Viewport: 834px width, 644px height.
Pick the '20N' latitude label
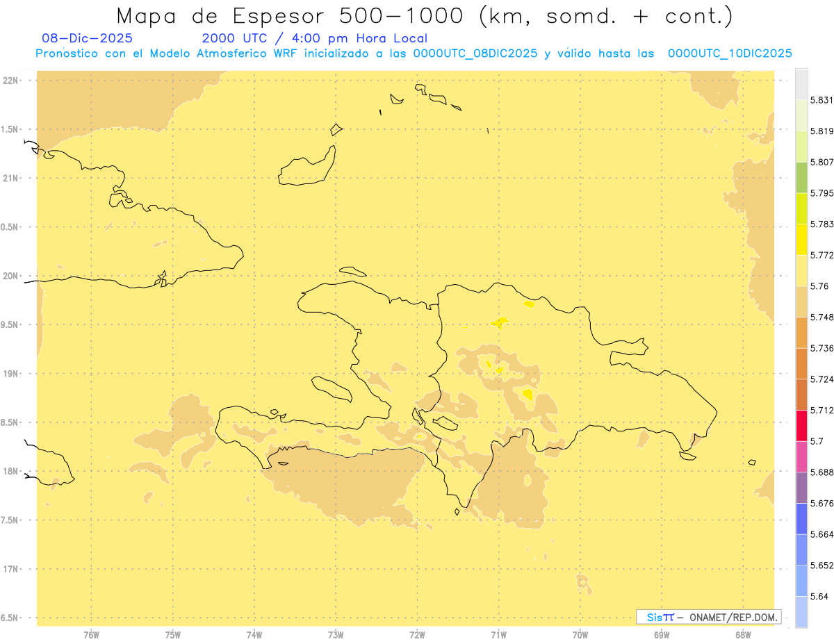click(11, 276)
